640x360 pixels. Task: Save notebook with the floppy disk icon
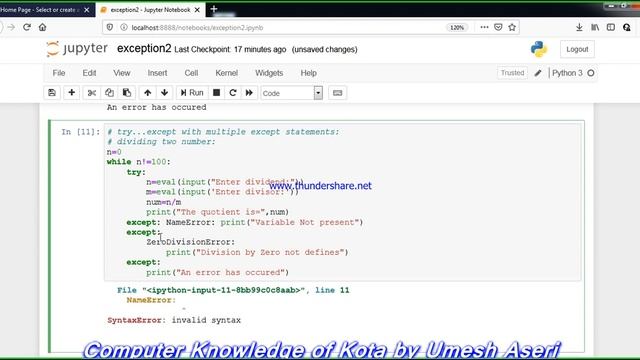click(x=52, y=93)
